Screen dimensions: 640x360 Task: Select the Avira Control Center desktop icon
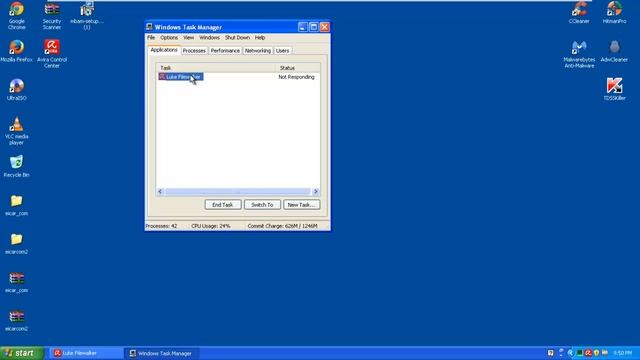coord(52,54)
